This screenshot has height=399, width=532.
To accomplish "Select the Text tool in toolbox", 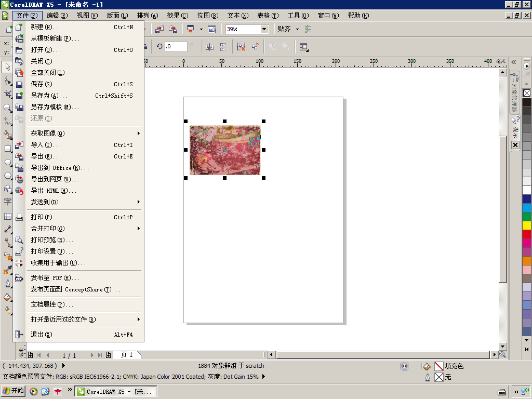I will 7,202.
